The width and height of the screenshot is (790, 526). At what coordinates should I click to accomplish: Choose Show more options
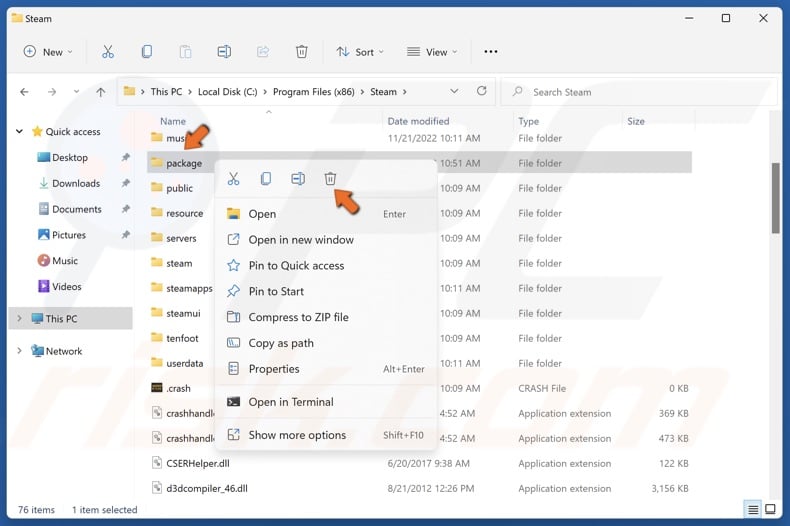[x=325, y=435]
